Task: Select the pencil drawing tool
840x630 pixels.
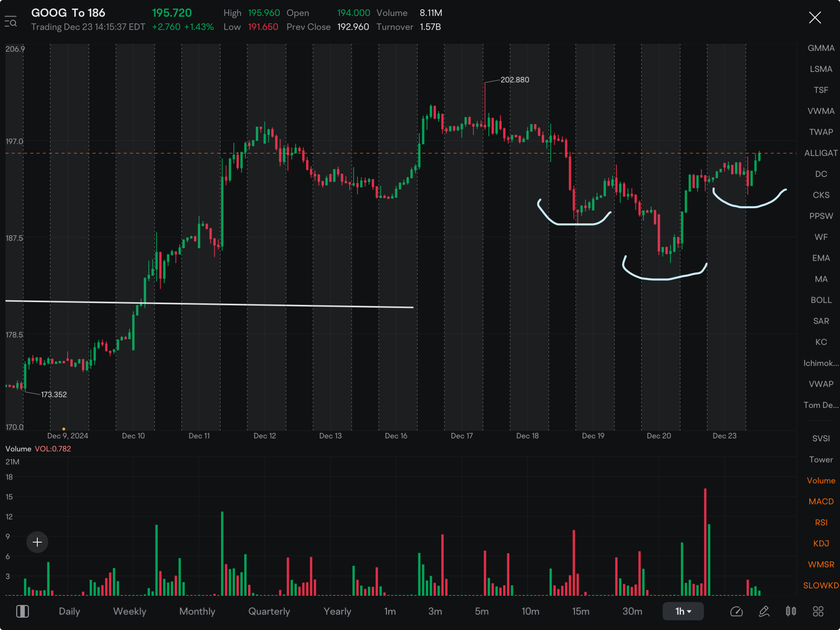Action: pos(764,611)
